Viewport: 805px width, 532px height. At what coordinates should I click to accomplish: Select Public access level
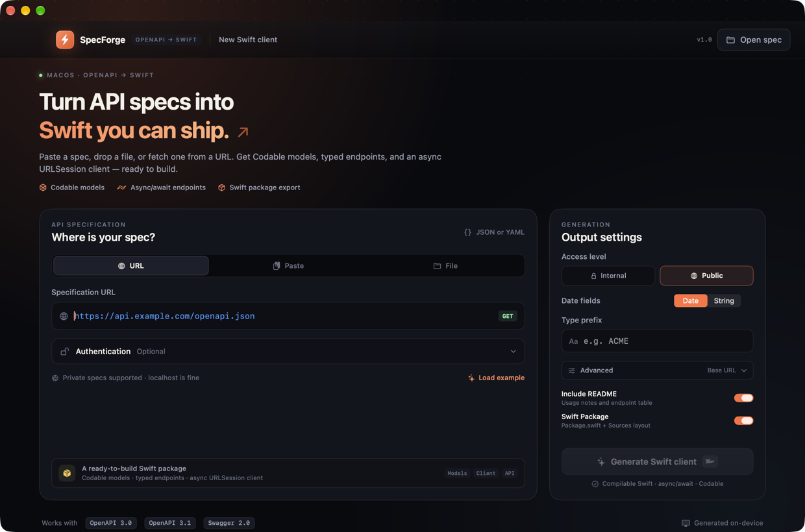[x=706, y=276]
